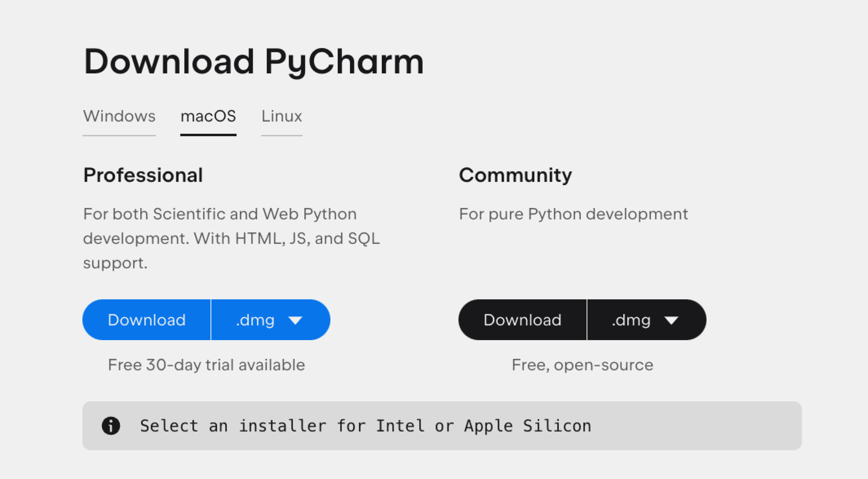Click the 'Free 30-day trial available' text

point(207,365)
